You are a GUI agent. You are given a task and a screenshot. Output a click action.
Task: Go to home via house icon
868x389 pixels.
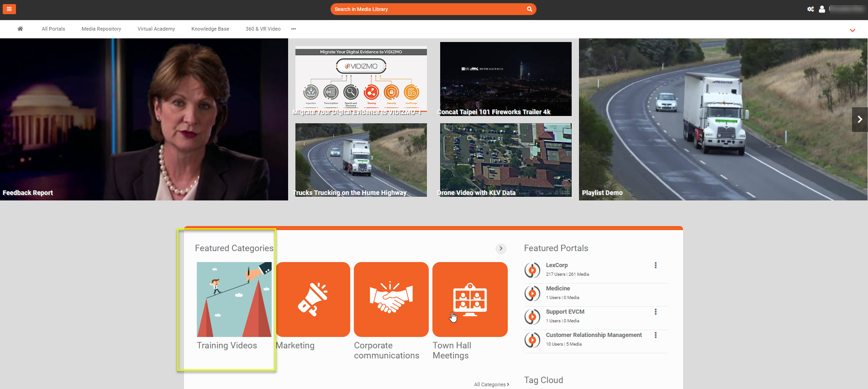(x=20, y=29)
